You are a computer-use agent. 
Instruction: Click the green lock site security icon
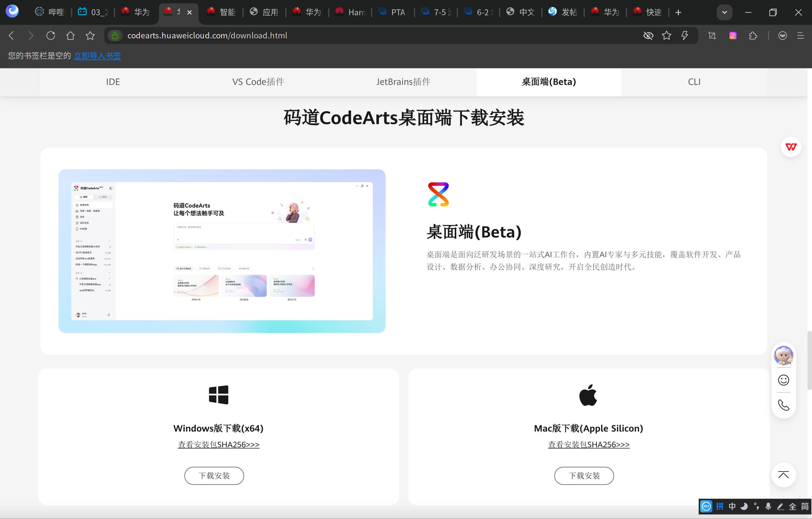pos(115,36)
